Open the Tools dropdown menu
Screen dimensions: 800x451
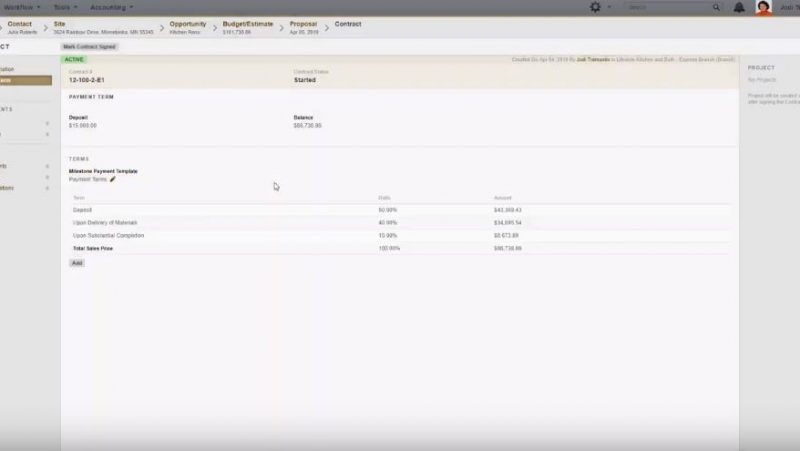(x=65, y=7)
